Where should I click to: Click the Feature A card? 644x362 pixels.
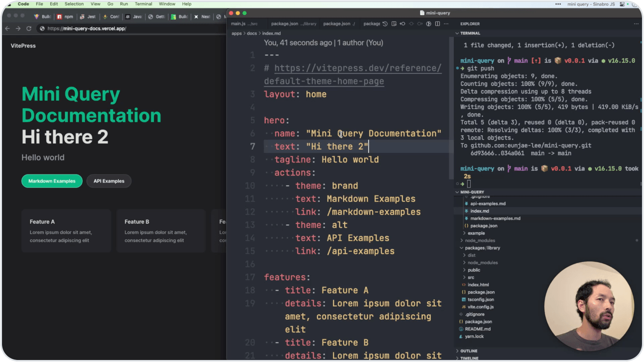(x=66, y=231)
